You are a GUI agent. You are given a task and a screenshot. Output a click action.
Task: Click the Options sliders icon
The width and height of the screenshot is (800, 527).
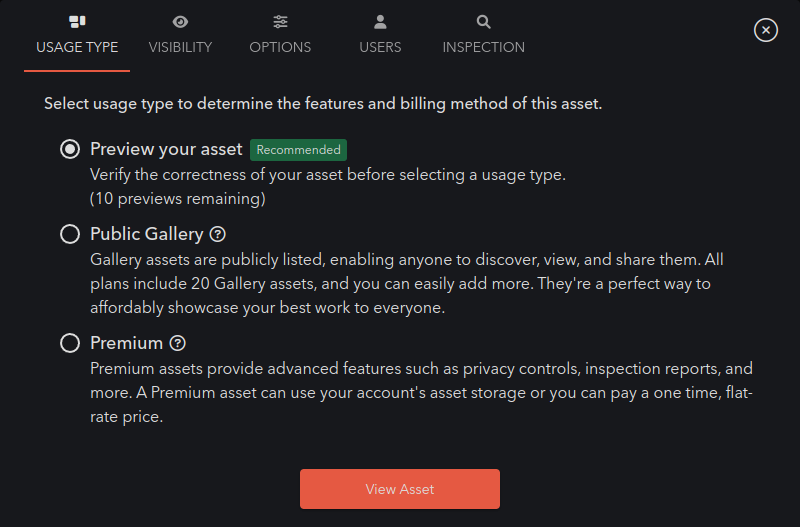(x=280, y=21)
